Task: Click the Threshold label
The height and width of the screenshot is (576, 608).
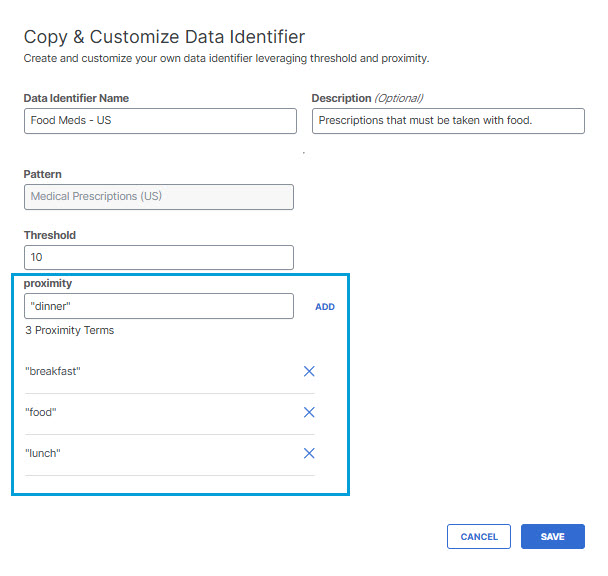Action: [50, 235]
